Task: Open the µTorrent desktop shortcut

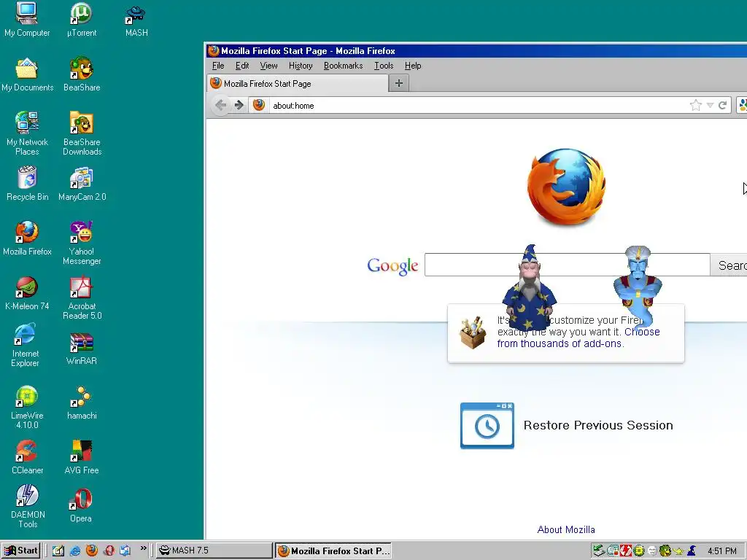Action: point(82,20)
